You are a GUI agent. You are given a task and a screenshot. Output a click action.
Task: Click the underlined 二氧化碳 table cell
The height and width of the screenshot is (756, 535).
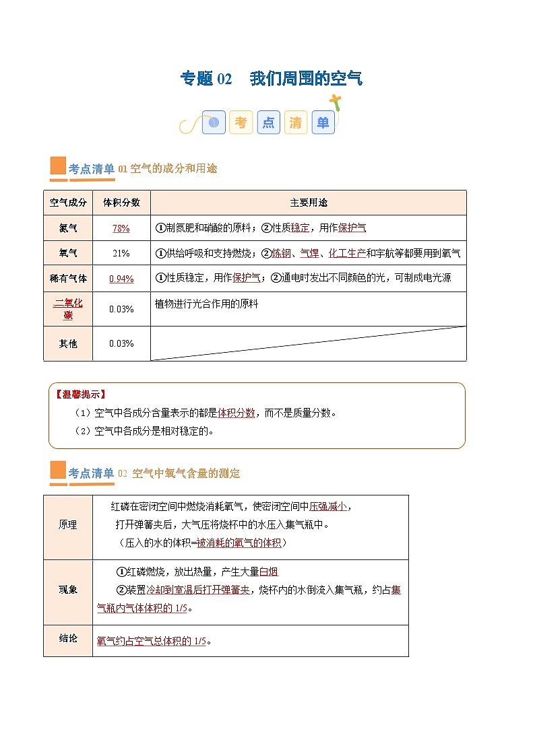(68, 309)
